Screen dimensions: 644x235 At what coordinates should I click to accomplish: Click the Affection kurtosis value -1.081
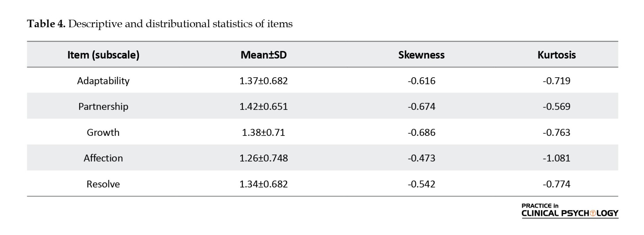[556, 158]
